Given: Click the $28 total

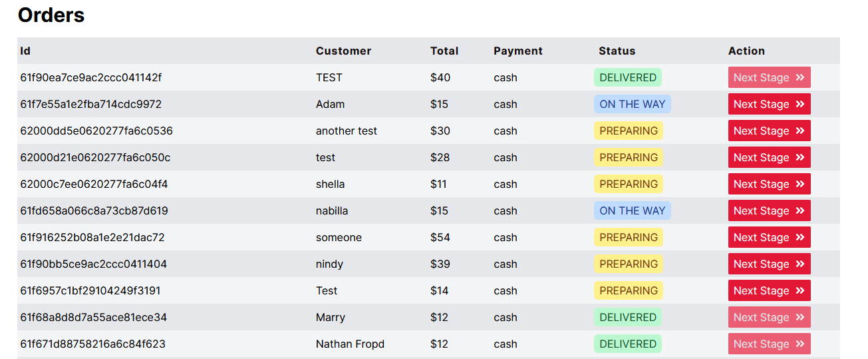Looking at the screenshot, I should (440, 157).
